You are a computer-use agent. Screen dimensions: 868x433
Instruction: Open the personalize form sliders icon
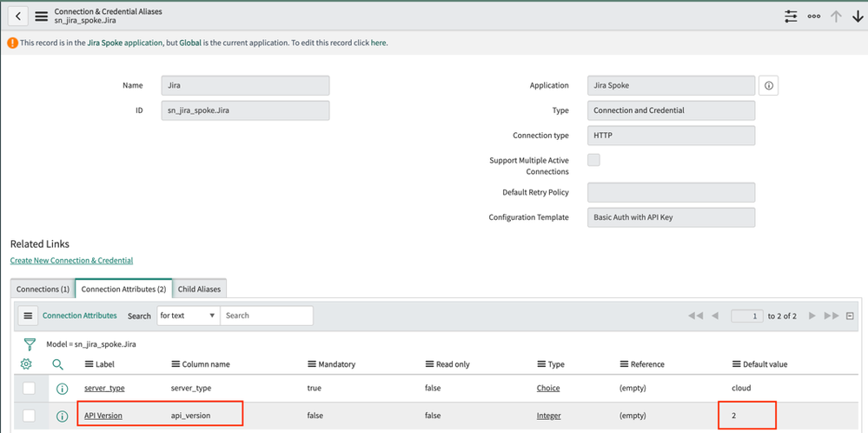click(791, 16)
